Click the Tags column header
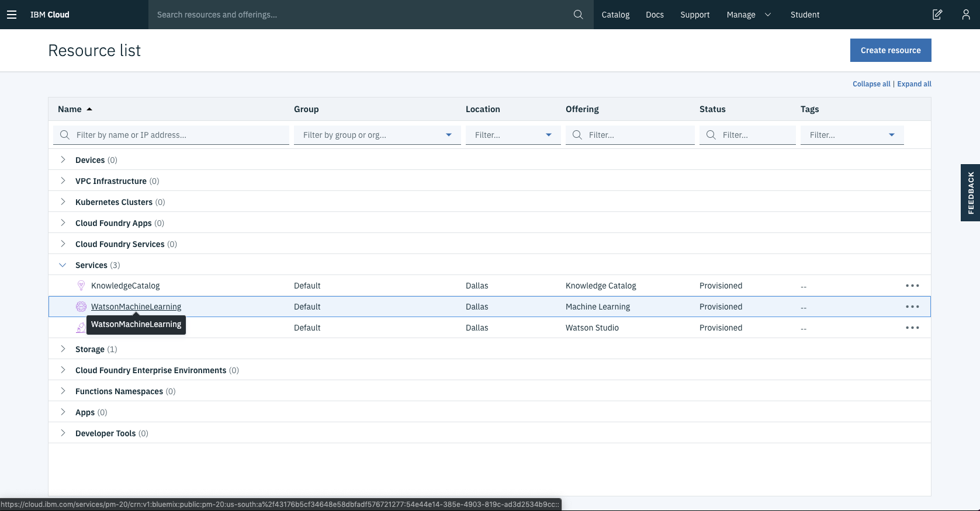This screenshot has width=980, height=511. point(809,109)
